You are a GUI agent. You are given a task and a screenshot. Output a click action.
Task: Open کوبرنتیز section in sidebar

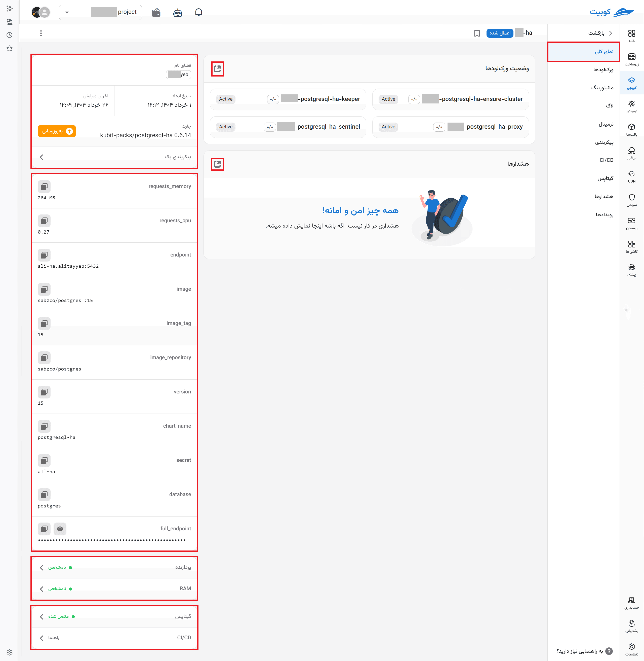[x=631, y=106]
